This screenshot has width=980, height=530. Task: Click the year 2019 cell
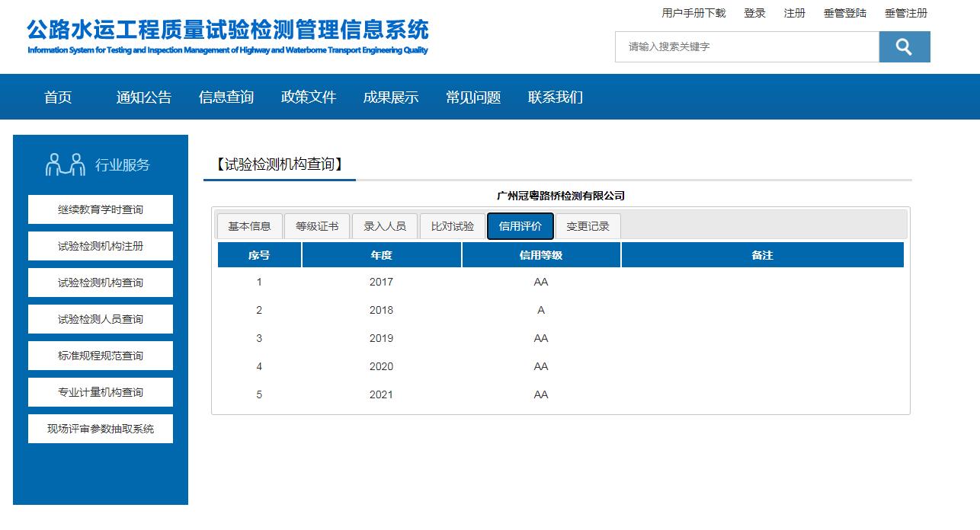coord(381,338)
